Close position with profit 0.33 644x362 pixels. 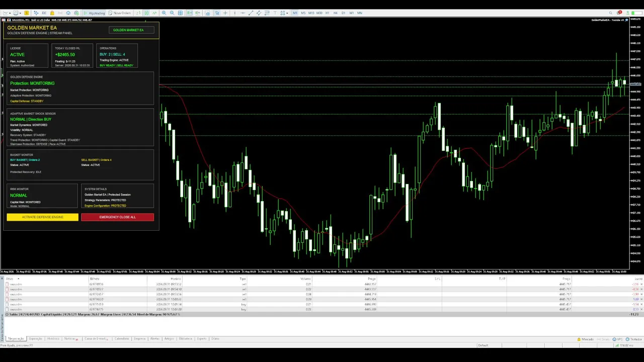pyautogui.click(x=641, y=309)
